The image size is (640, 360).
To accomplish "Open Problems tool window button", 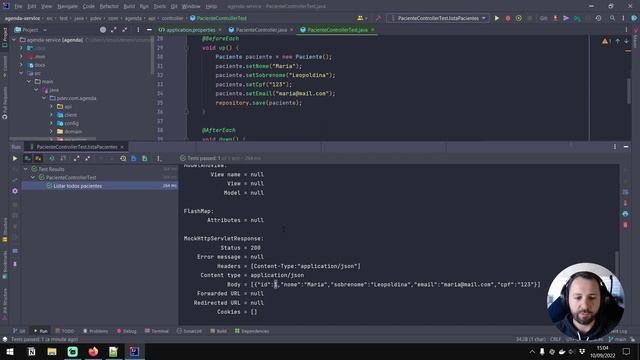I will [95, 331].
